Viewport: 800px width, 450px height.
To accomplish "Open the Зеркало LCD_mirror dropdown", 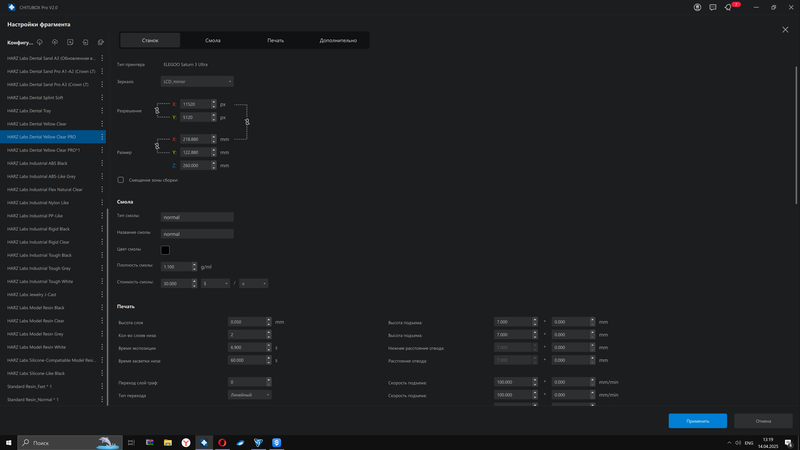I will (x=197, y=81).
